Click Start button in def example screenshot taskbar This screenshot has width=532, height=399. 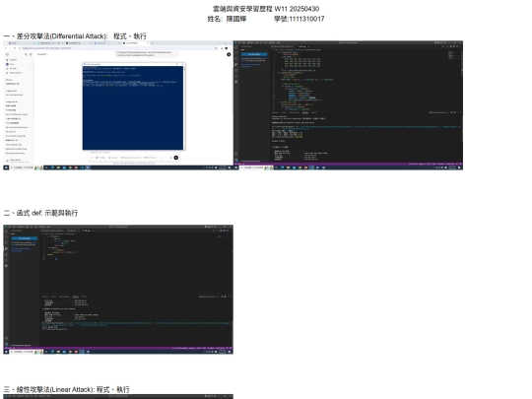click(6, 352)
